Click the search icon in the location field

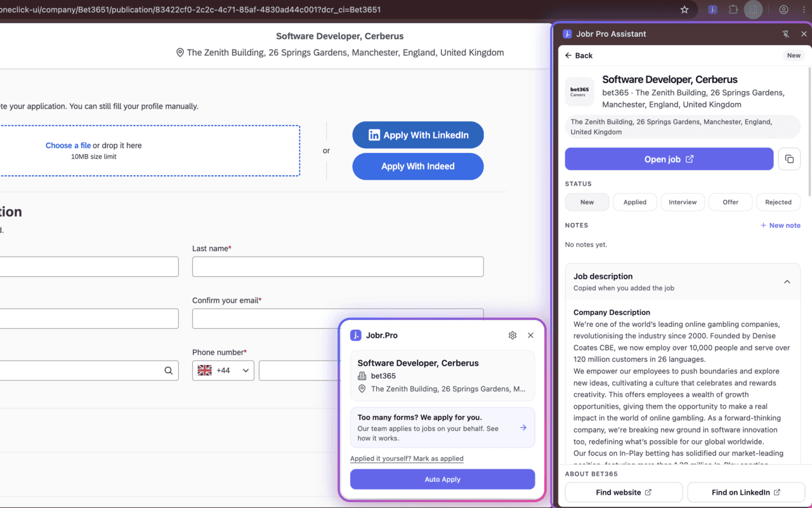[x=168, y=371]
